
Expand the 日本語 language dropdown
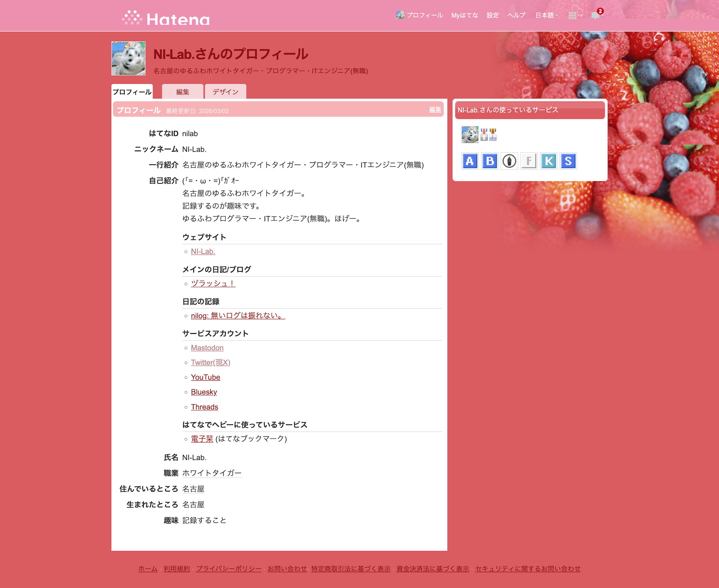click(x=546, y=15)
